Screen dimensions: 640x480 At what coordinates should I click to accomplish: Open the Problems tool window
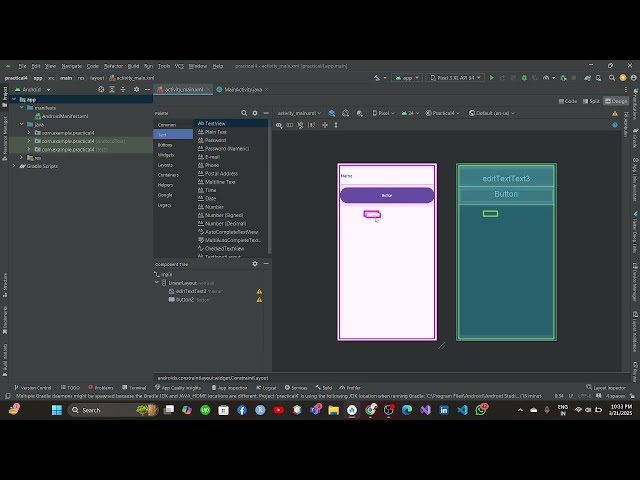point(101,388)
